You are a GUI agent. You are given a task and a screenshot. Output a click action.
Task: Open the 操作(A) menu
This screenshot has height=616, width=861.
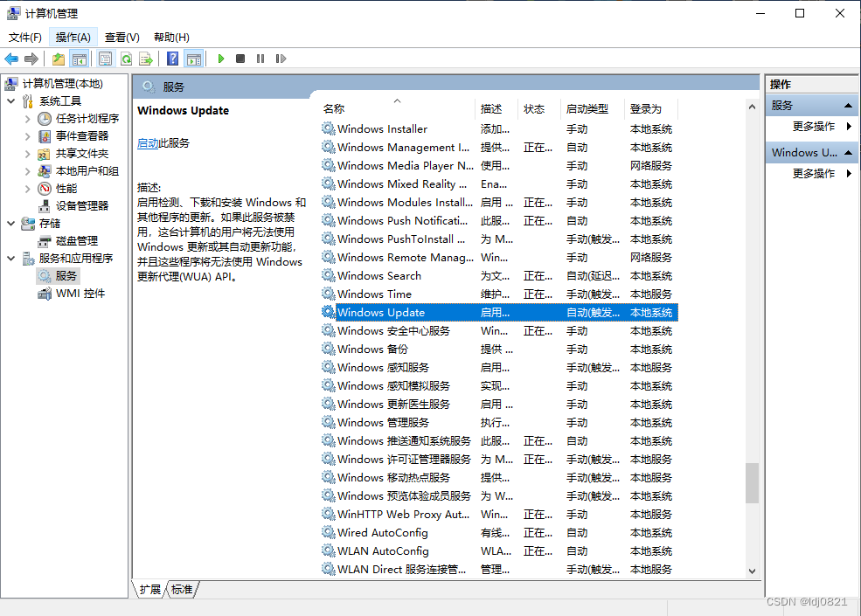(x=73, y=38)
